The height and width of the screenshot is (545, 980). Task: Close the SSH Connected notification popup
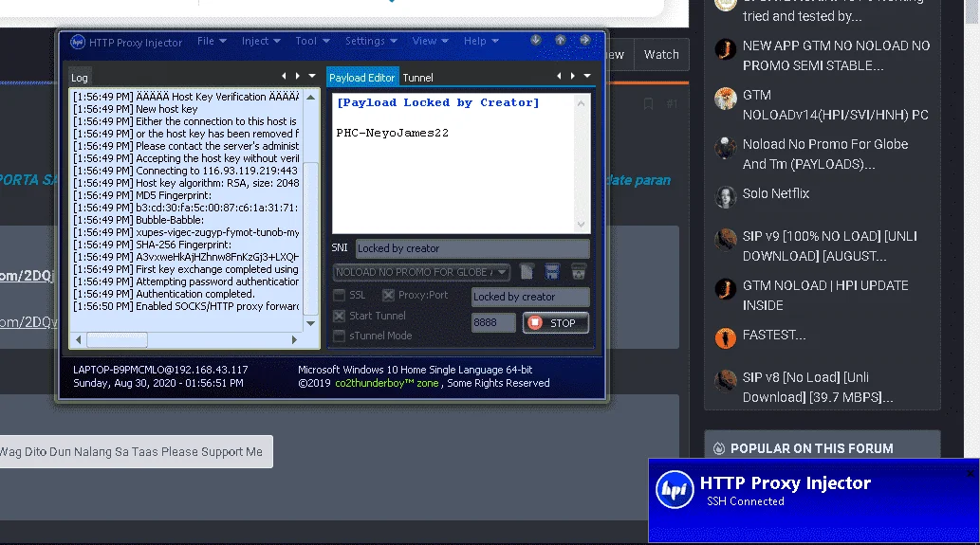click(971, 474)
